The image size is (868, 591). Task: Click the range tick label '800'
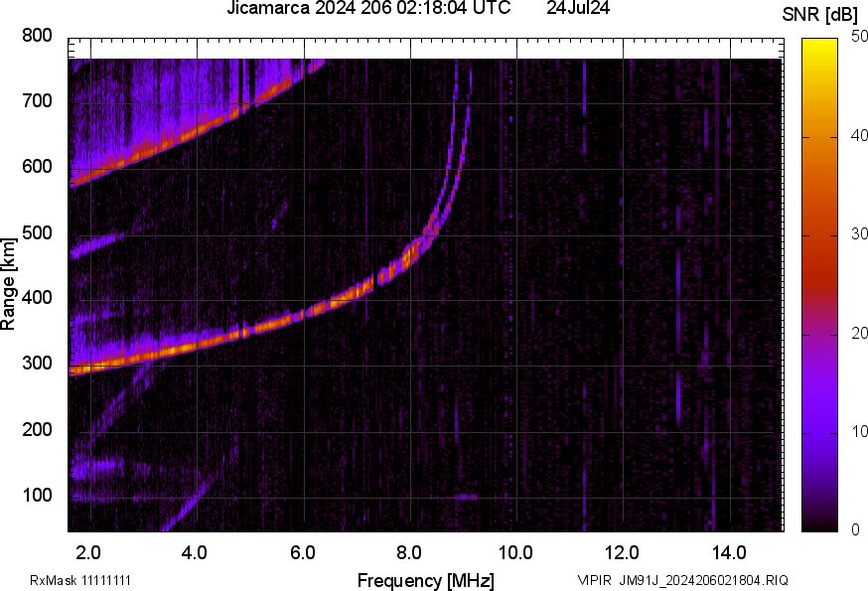pos(37,36)
